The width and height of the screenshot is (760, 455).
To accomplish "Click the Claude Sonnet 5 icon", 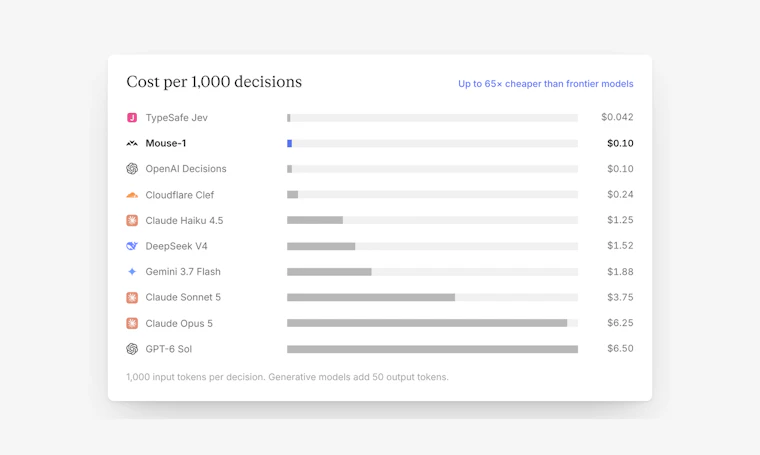I will pyautogui.click(x=132, y=298).
